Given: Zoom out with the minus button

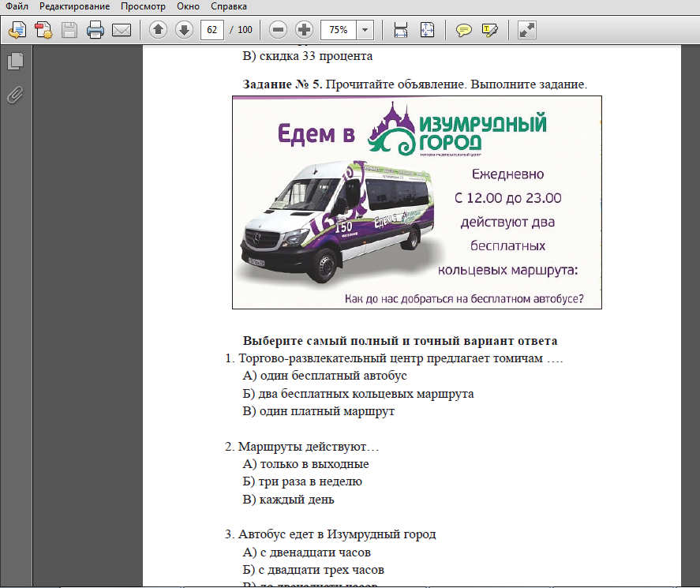Looking at the screenshot, I should click(278, 30).
